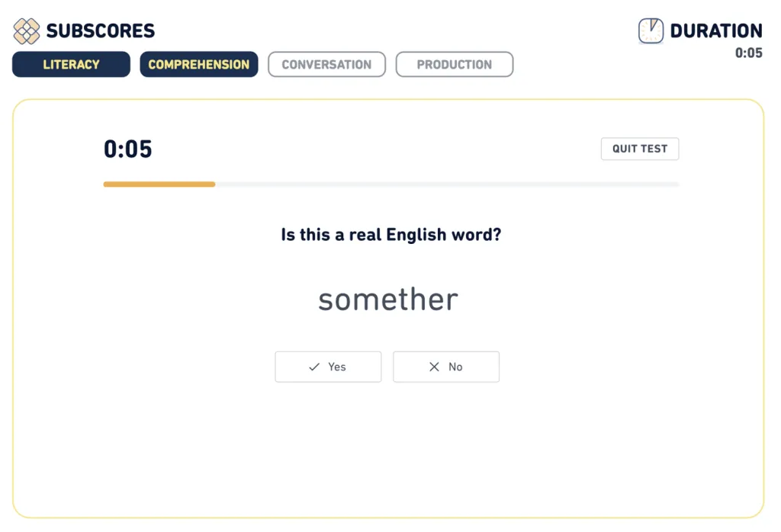Click the yellow filled portion of the progress bar
The image size is (781, 532).
coord(159,184)
